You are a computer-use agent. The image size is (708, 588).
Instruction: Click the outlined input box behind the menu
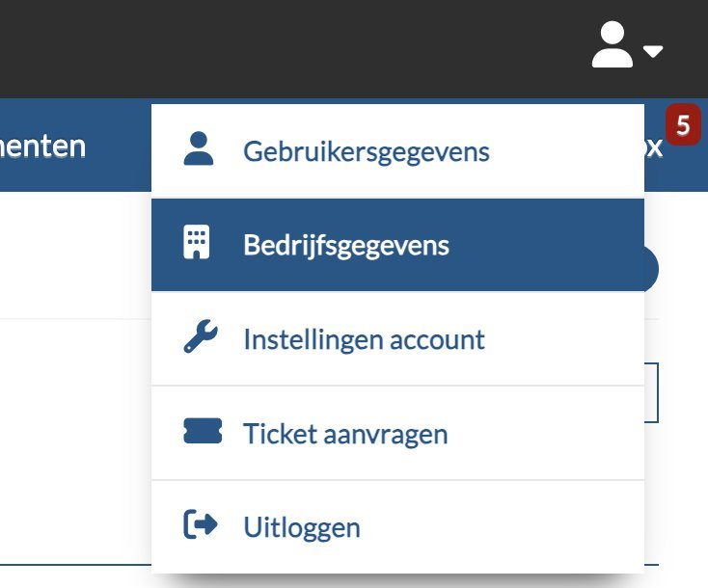click(651, 392)
